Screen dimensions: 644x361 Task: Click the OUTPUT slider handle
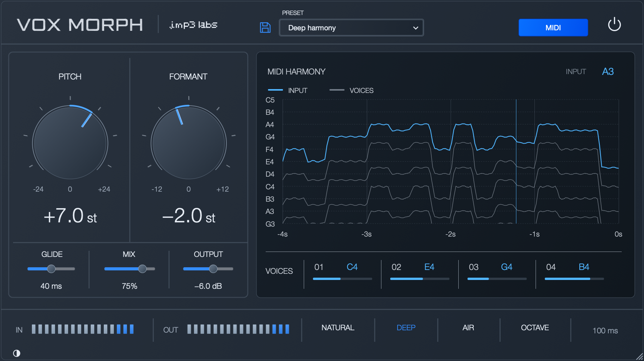213,269
